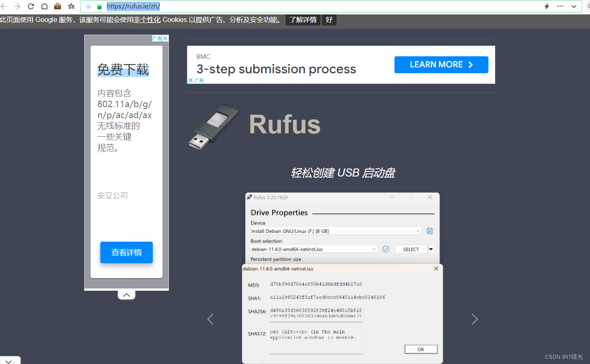Click the SELECT button in Rufus
This screenshot has width=590, height=364.
[x=411, y=249]
